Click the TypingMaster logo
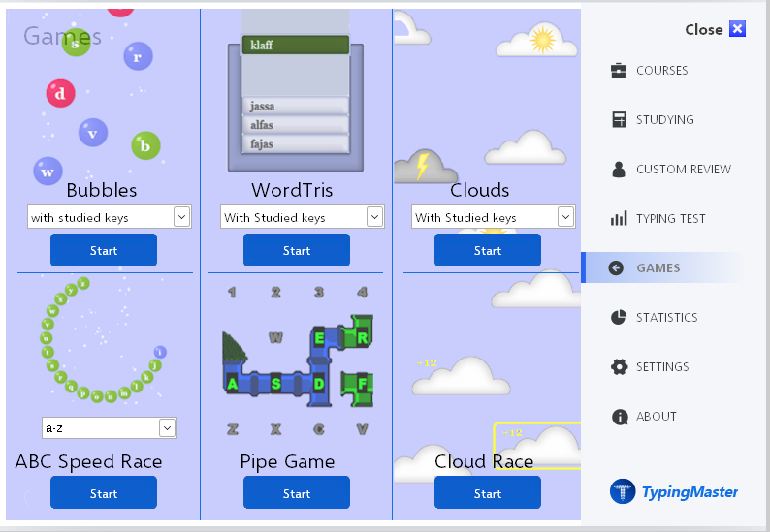This screenshot has height=532, width=770. (673, 491)
